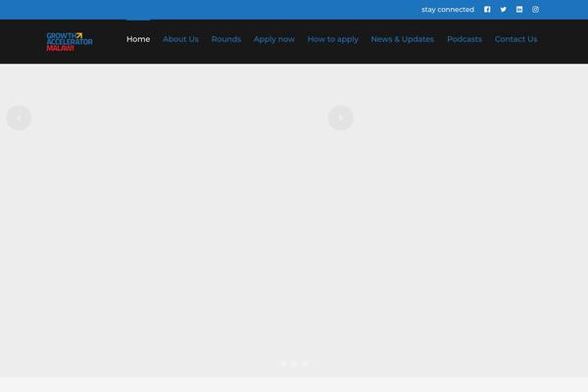
Task: Show previous slide with left arrow
Action: pos(19,119)
